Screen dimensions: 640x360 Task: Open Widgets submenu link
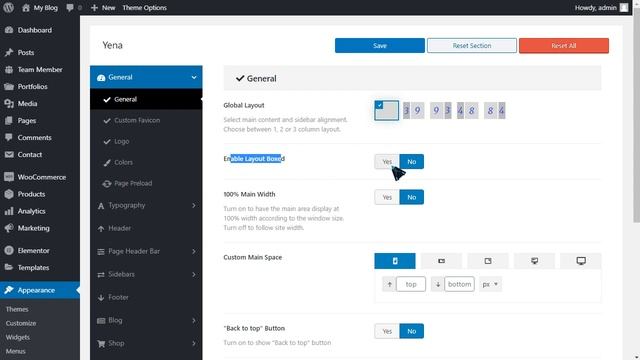point(18,337)
